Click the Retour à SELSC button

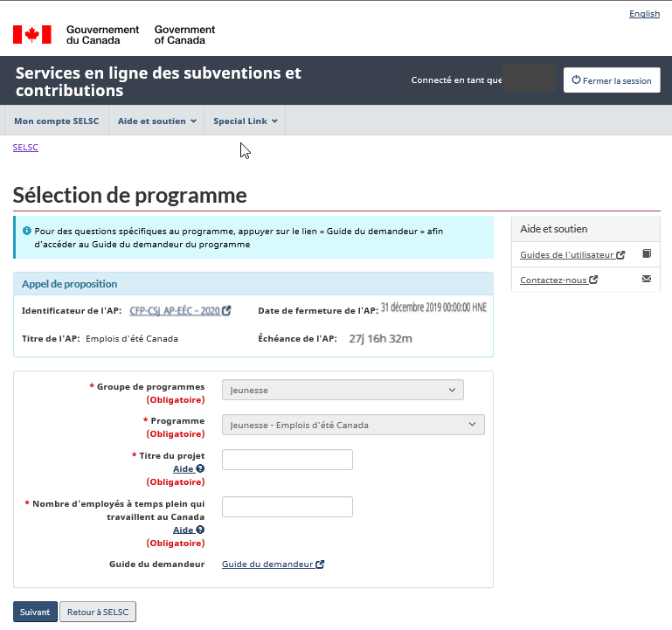[x=98, y=613]
